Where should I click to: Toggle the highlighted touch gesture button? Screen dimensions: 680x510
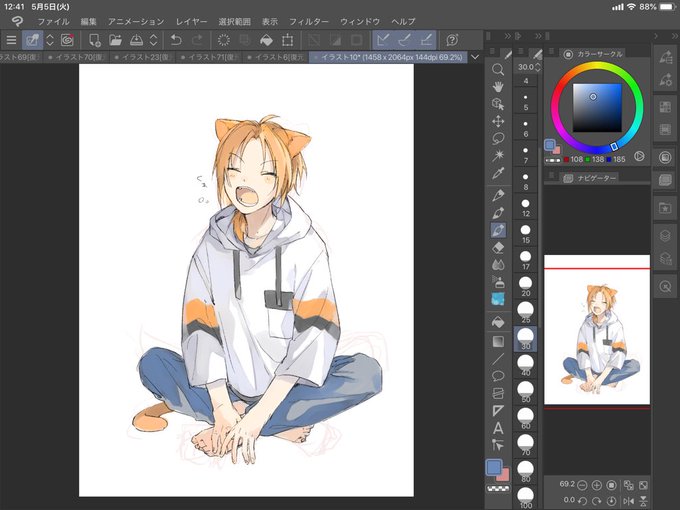(x=33, y=40)
